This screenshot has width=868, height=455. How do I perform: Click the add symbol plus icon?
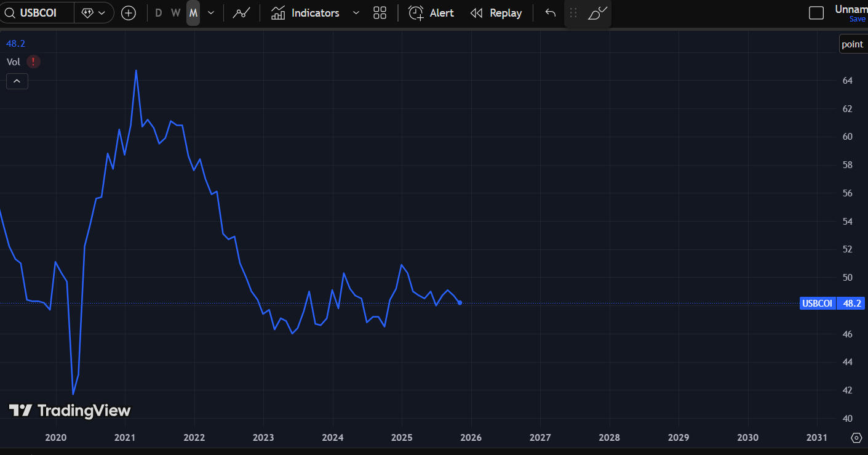coord(128,13)
